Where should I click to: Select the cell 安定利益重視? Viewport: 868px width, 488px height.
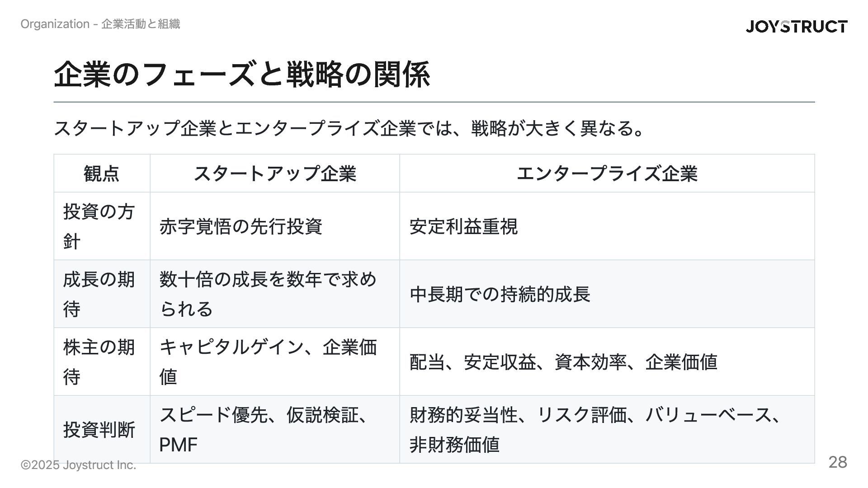click(607, 226)
